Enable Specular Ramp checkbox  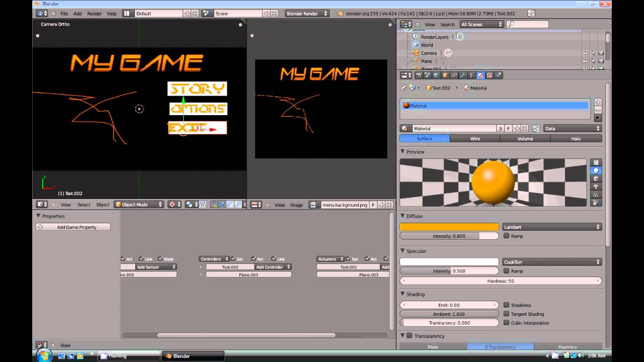(507, 271)
